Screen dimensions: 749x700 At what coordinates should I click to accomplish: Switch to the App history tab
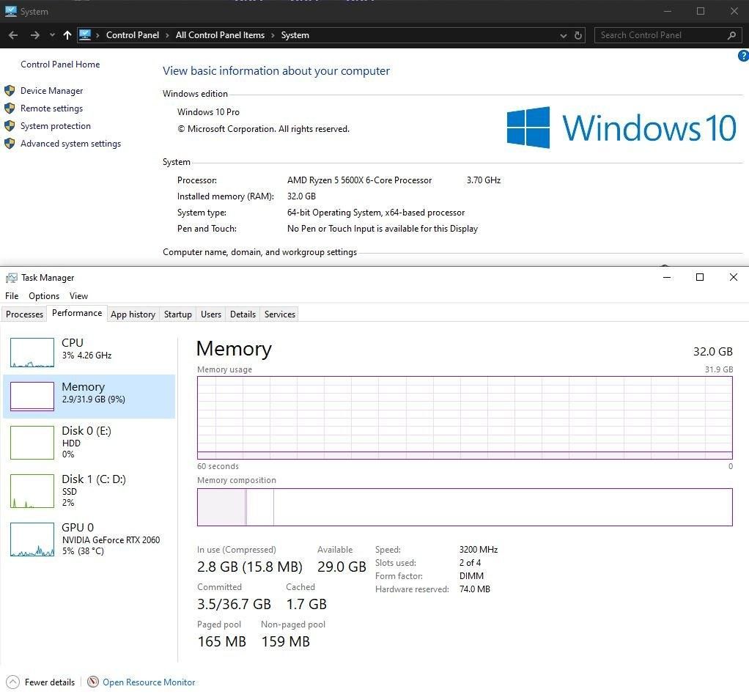(133, 314)
